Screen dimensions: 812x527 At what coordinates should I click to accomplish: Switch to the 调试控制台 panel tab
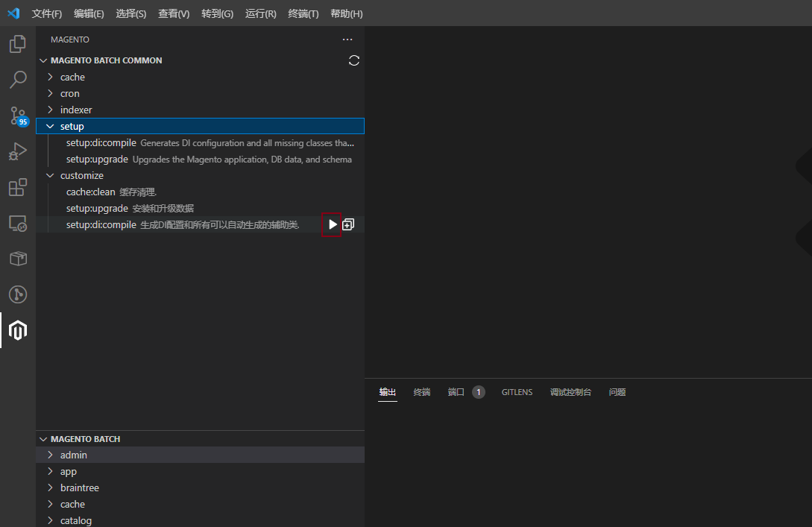tap(570, 392)
